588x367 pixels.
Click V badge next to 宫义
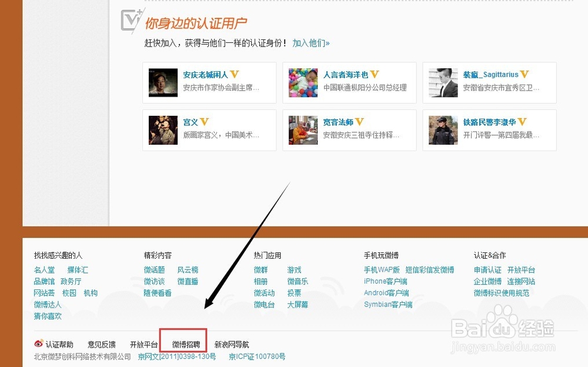205,122
